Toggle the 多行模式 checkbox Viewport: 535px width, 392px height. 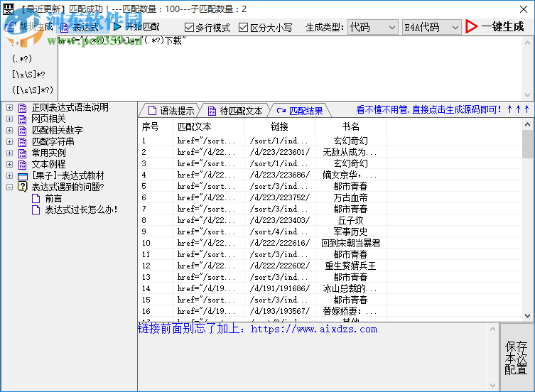coord(189,27)
